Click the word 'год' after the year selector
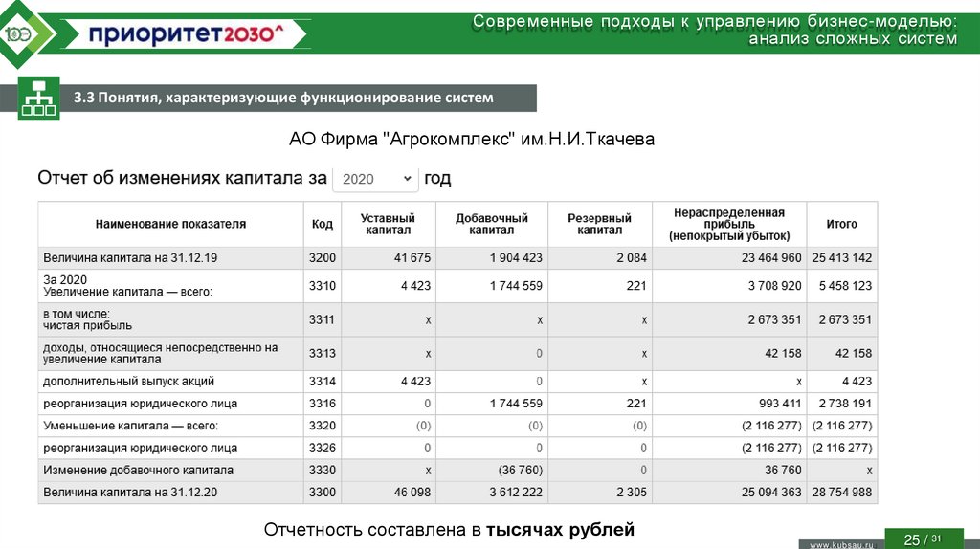The width and height of the screenshot is (980, 549). pos(437,179)
